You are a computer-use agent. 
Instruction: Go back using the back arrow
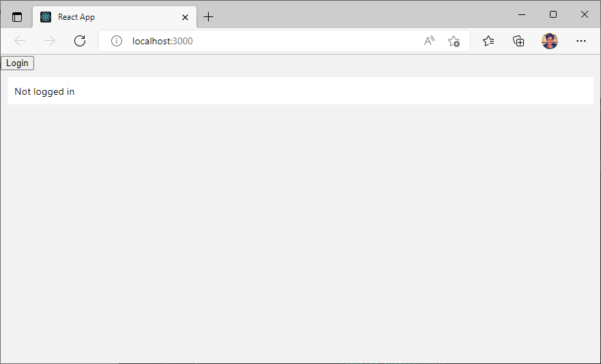pyautogui.click(x=20, y=41)
